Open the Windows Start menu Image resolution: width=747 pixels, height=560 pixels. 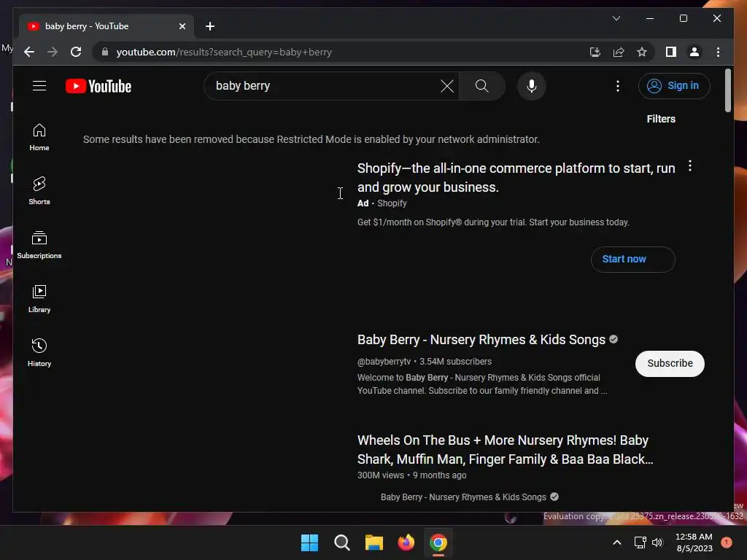[x=309, y=542]
